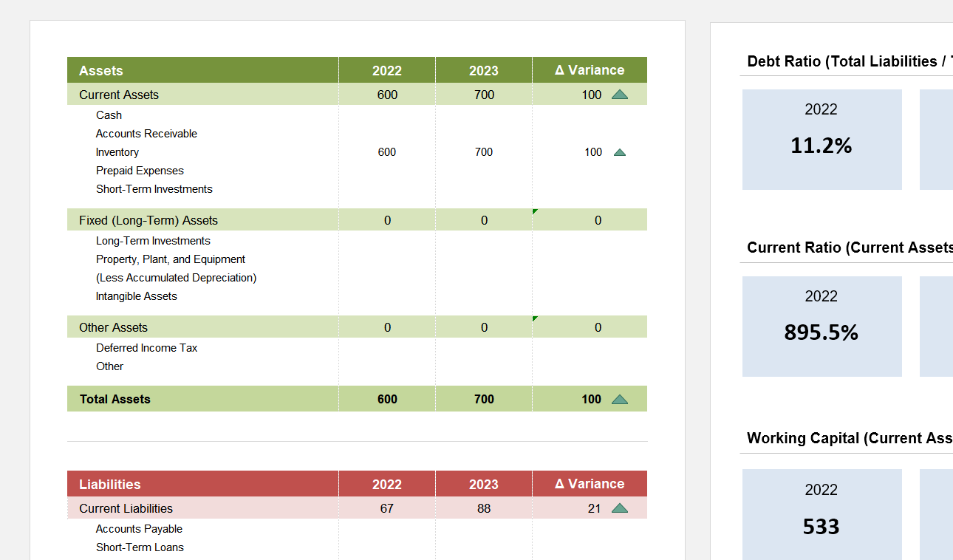The width and height of the screenshot is (953, 560).
Task: Select the Inventory 2023 value of 700
Action: coord(483,152)
